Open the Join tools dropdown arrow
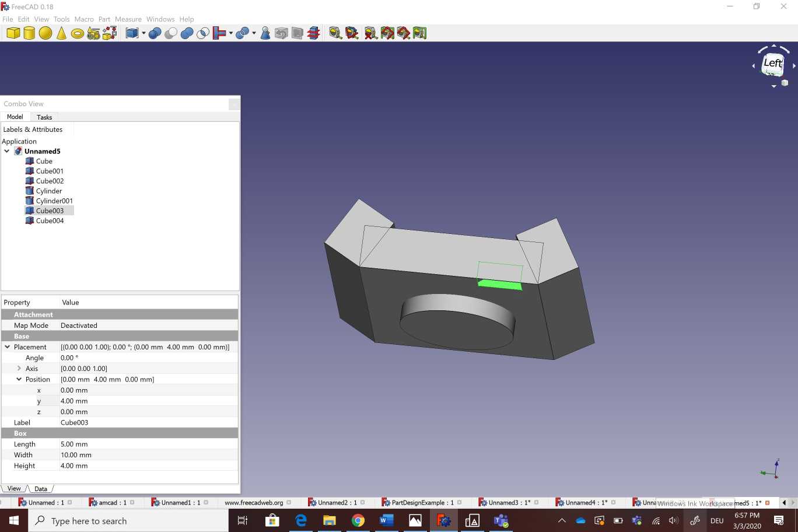Image resolution: width=798 pixels, height=532 pixels. pos(231,33)
